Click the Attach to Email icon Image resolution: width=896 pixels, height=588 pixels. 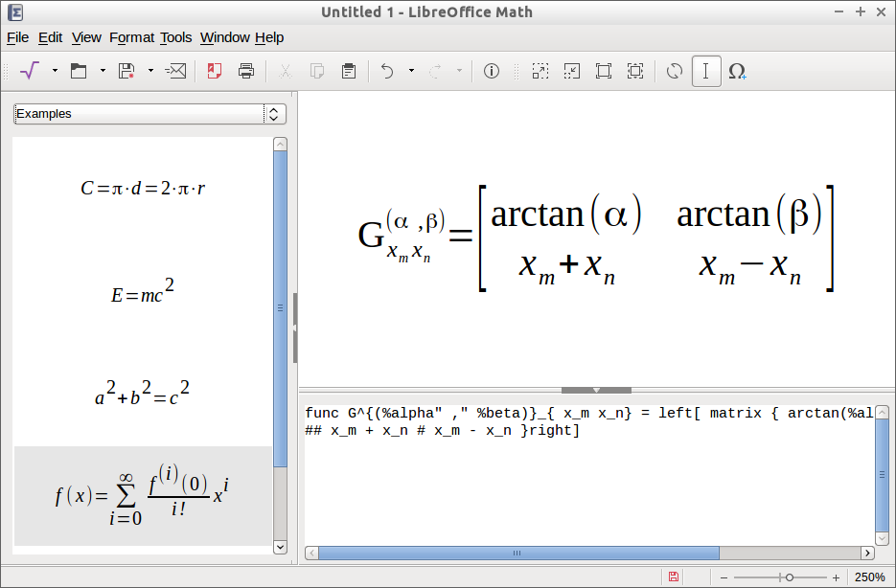click(x=175, y=71)
